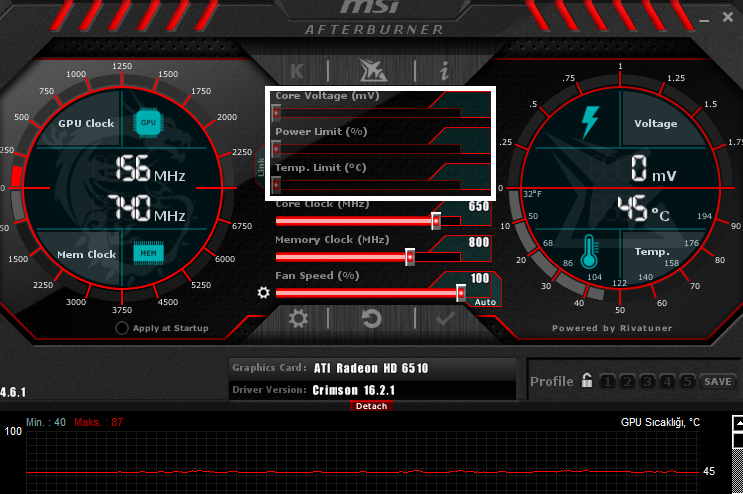Image resolution: width=743 pixels, height=494 pixels.
Task: Click the Memory Clock value 800
Action: click(x=479, y=242)
